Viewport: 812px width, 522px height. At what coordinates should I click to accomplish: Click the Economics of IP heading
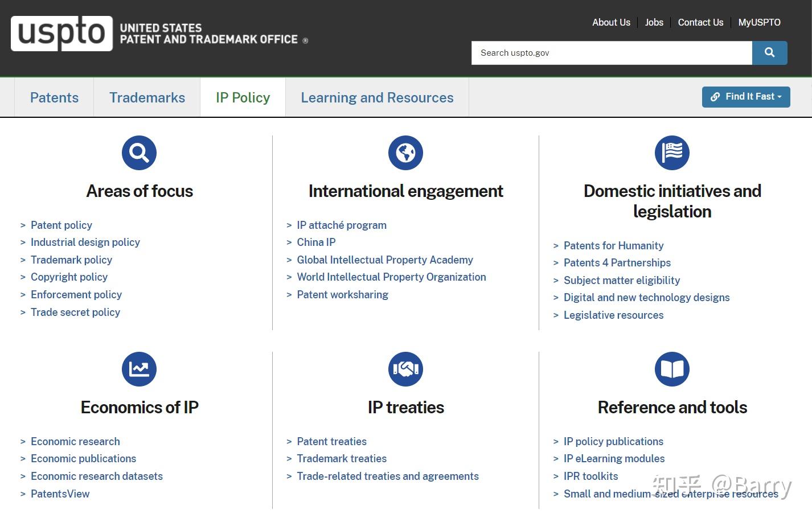point(140,407)
